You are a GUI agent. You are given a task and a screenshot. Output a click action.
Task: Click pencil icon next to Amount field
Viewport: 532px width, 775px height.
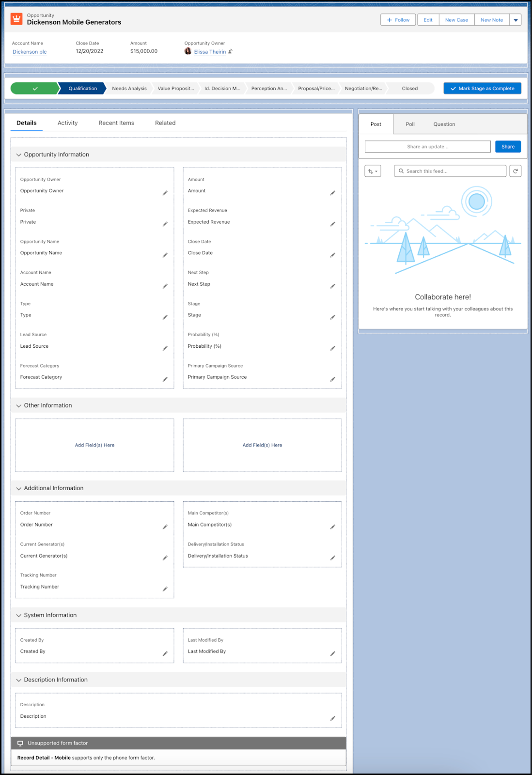[x=332, y=193]
